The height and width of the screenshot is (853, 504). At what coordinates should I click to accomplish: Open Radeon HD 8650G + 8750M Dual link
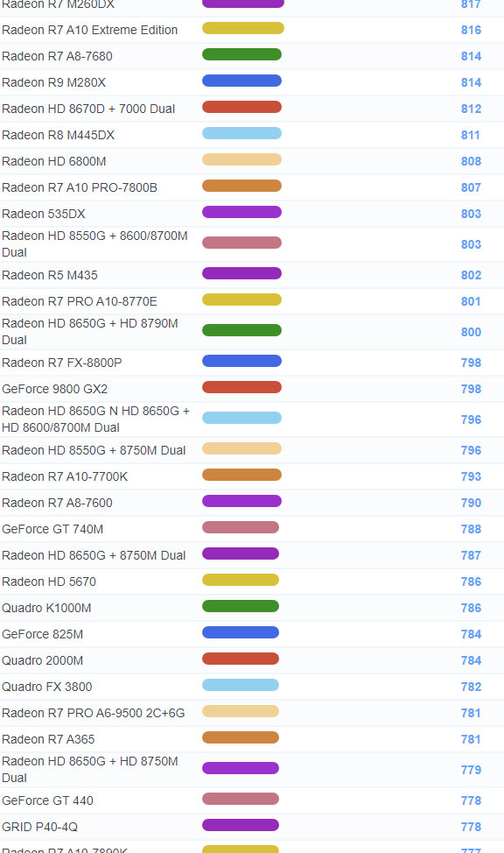[x=94, y=555]
